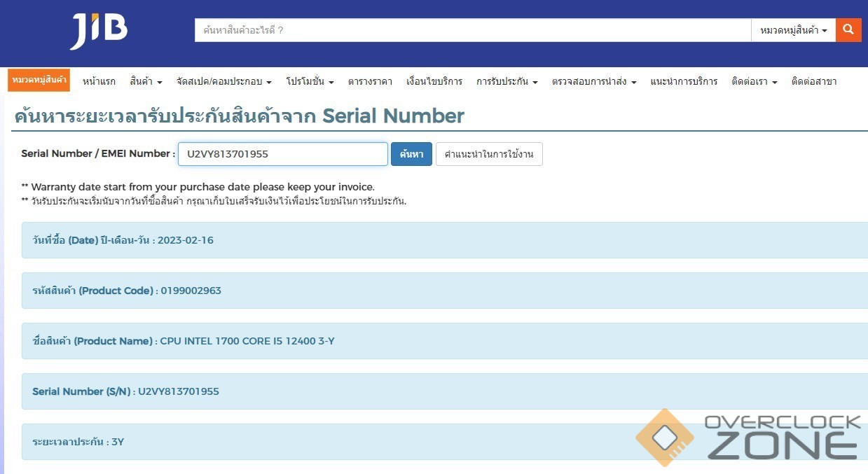868x474 pixels.
Task: Expand the ตรวจสอบการนำส่ง menu
Action: 594,81
